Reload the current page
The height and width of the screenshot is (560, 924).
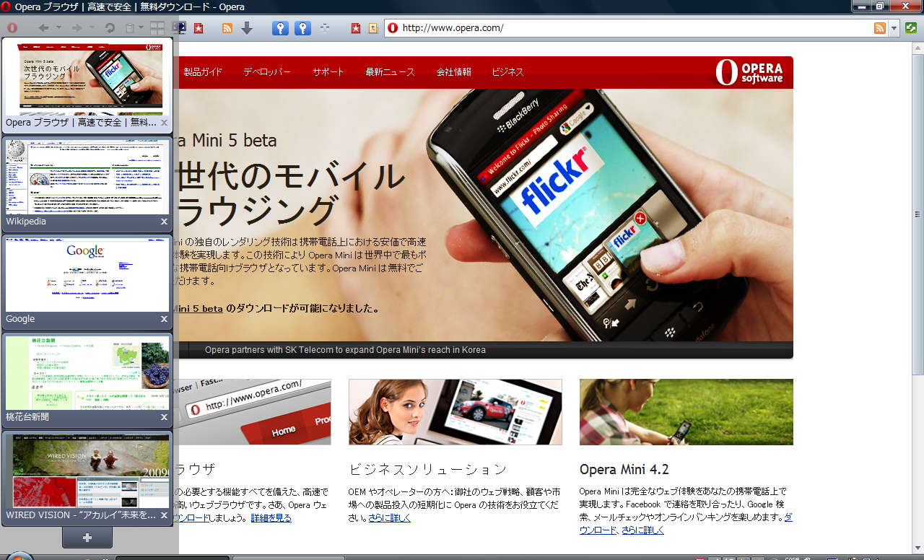coord(110,28)
